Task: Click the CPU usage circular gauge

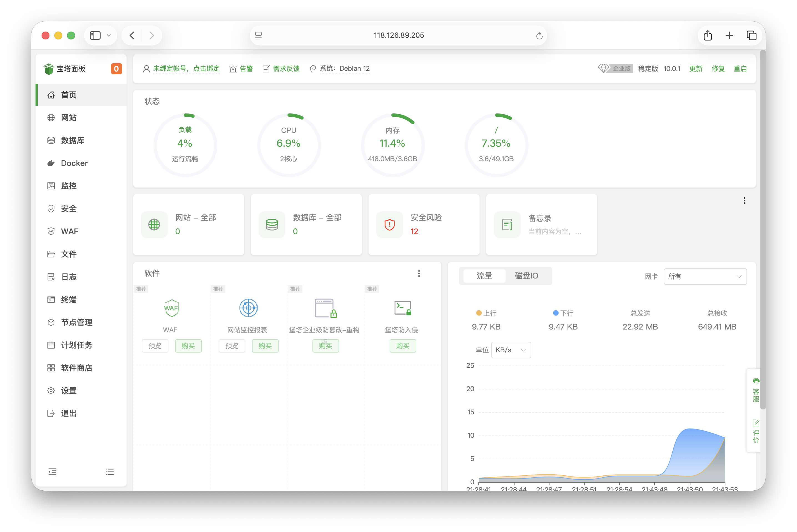Action: 289,145
